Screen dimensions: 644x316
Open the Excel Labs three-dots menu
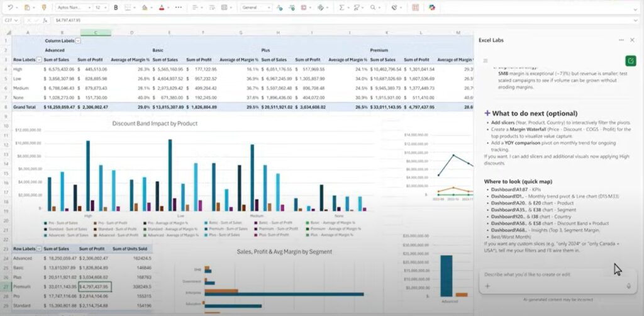click(621, 40)
